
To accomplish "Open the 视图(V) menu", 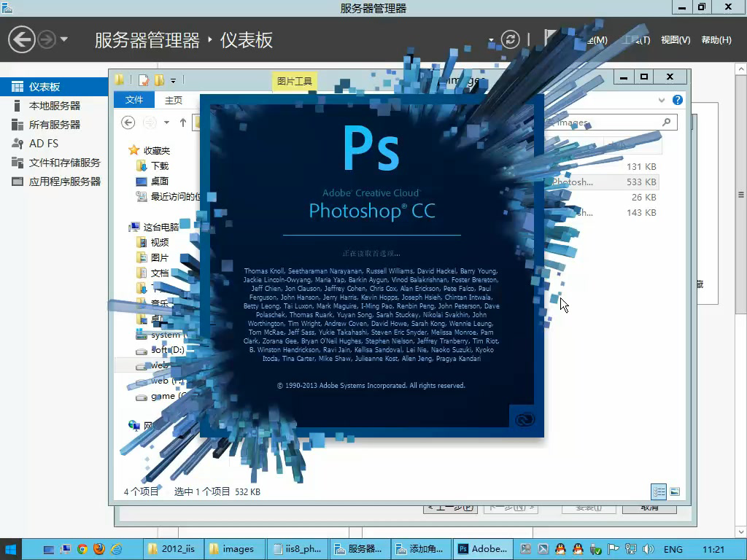I will click(676, 40).
